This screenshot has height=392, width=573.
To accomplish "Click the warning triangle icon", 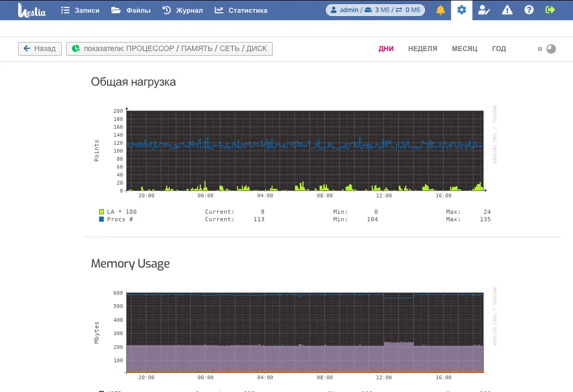I will (x=507, y=10).
